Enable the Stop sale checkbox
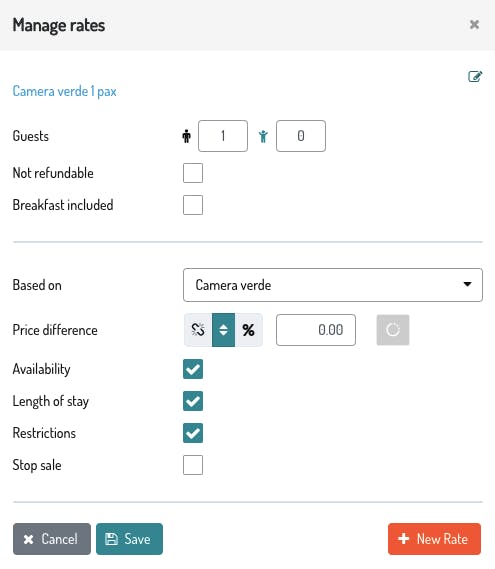This screenshot has width=495, height=569. 193,465
